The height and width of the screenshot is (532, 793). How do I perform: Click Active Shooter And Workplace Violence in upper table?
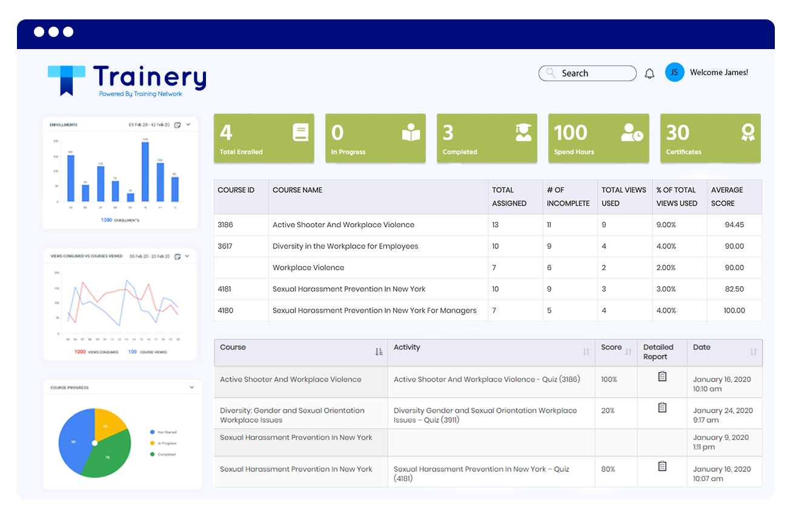tap(343, 225)
